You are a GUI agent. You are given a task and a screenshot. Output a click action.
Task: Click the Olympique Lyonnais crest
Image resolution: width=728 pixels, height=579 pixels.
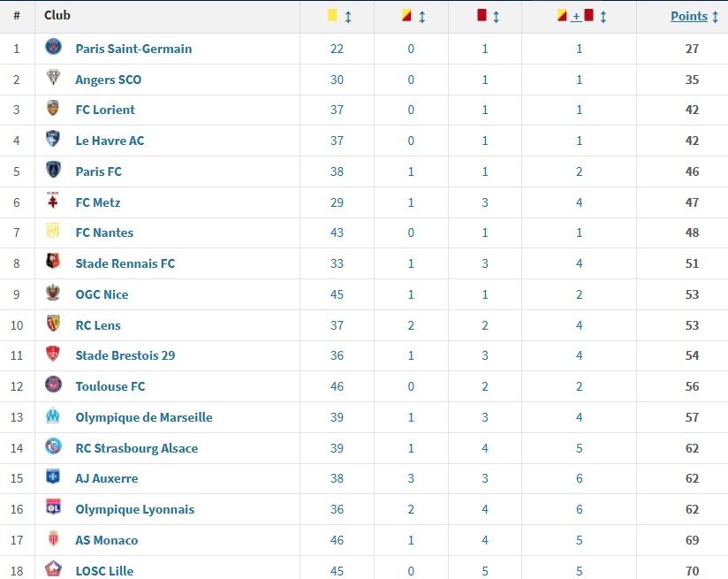coord(54,507)
